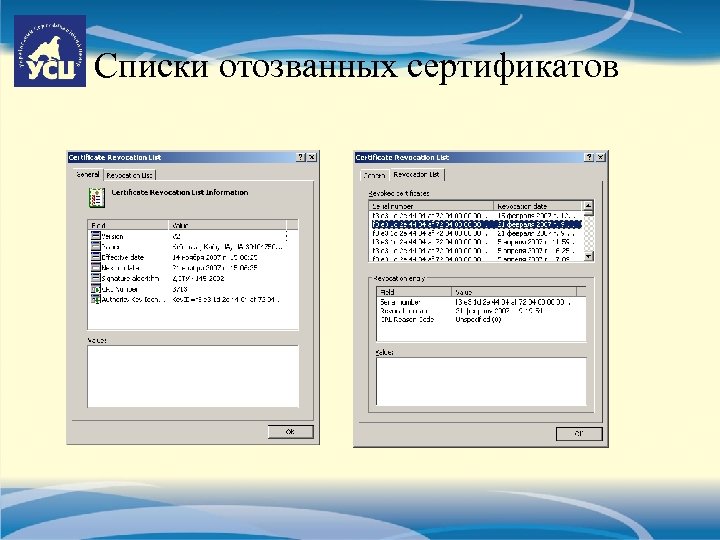Click the Field column header in left dialog
720x540 pixels.
[128, 225]
